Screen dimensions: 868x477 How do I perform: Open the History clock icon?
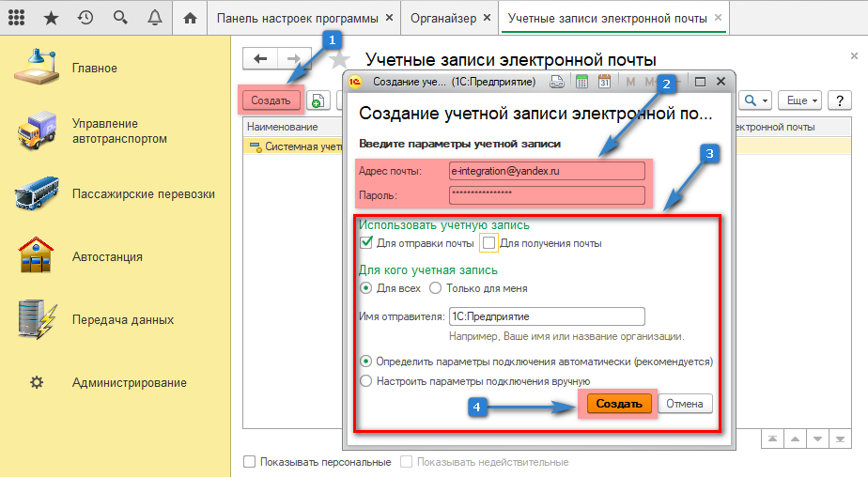[85, 17]
